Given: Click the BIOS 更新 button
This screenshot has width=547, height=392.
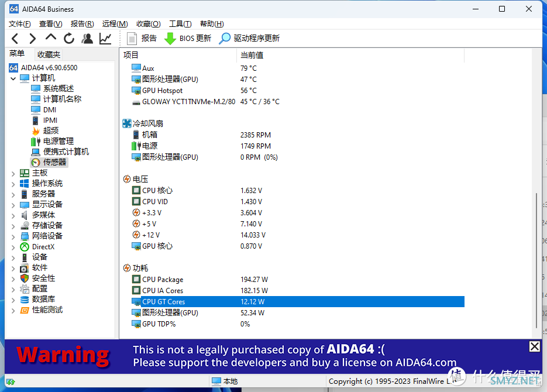Looking at the screenshot, I should coord(188,39).
